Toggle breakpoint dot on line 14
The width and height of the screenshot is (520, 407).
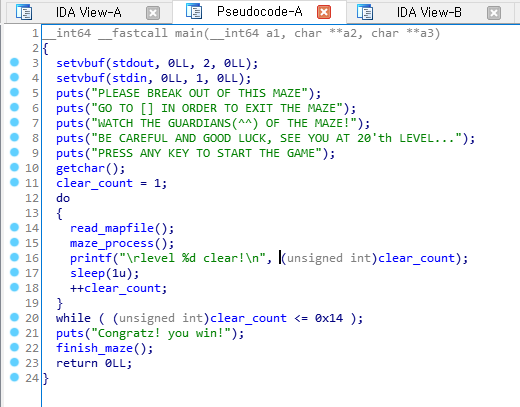click(x=14, y=227)
